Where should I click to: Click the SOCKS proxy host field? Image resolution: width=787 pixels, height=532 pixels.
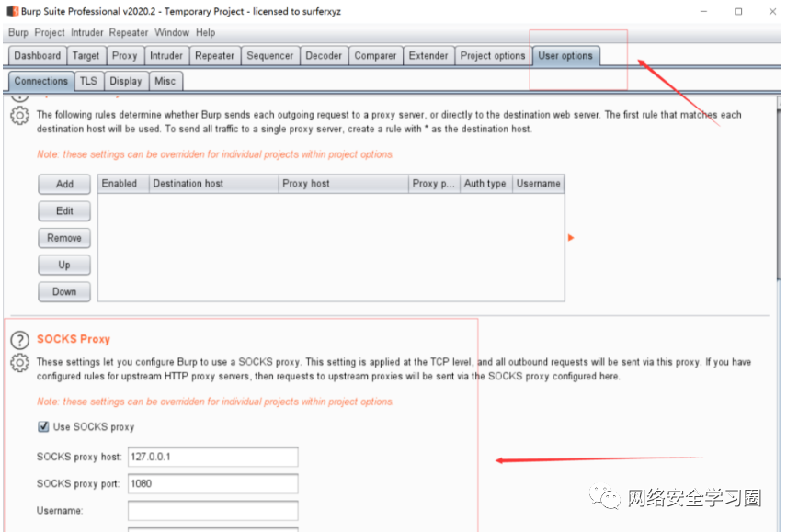[x=212, y=457]
